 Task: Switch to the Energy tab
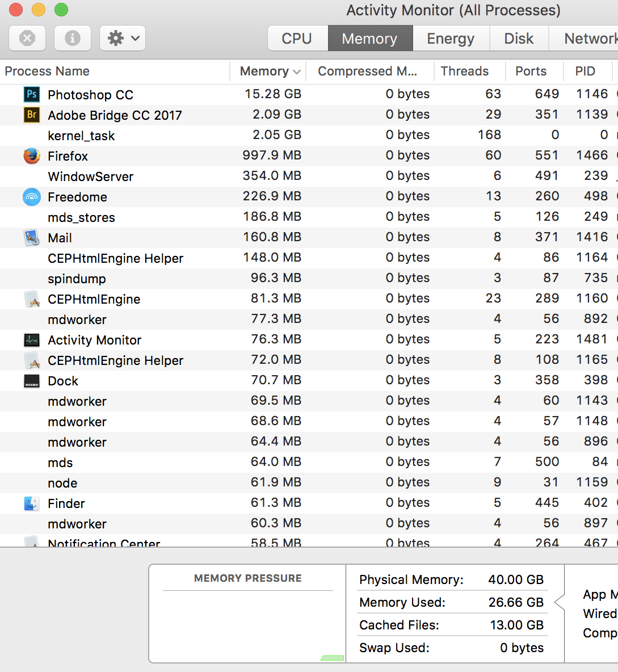point(451,38)
